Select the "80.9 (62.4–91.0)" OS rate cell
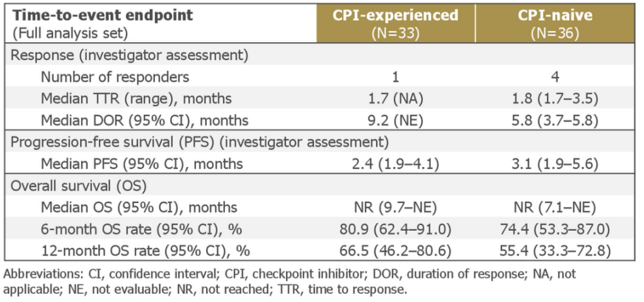Screen dimensions: 644x302 (x=395, y=229)
